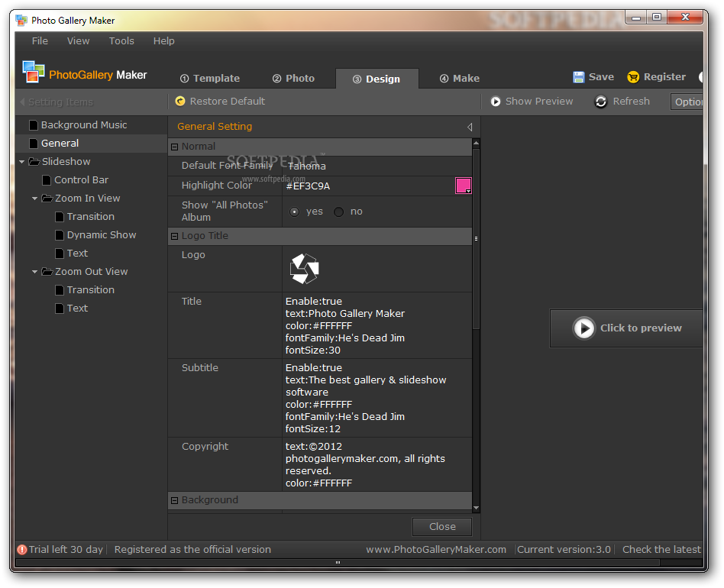Click the Close button in settings panel
Screen dimensions: 724x588
[442, 527]
